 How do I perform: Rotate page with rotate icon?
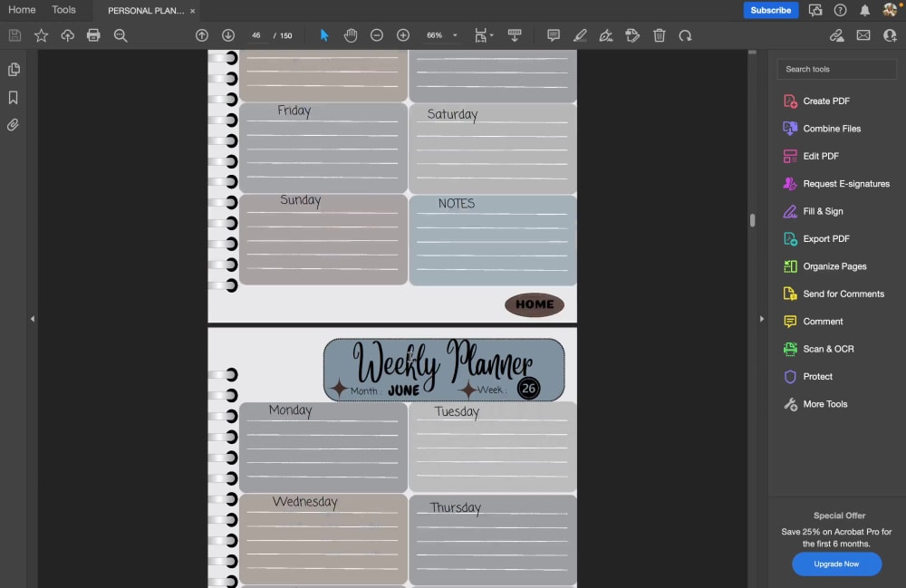[x=685, y=36]
